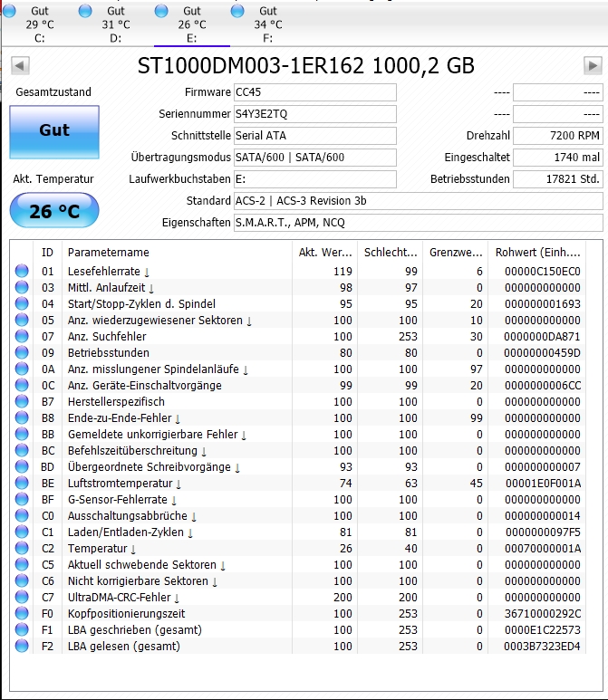This screenshot has width=608, height=700.
Task: Click the Akt. Wer... column header
Action: (x=324, y=253)
